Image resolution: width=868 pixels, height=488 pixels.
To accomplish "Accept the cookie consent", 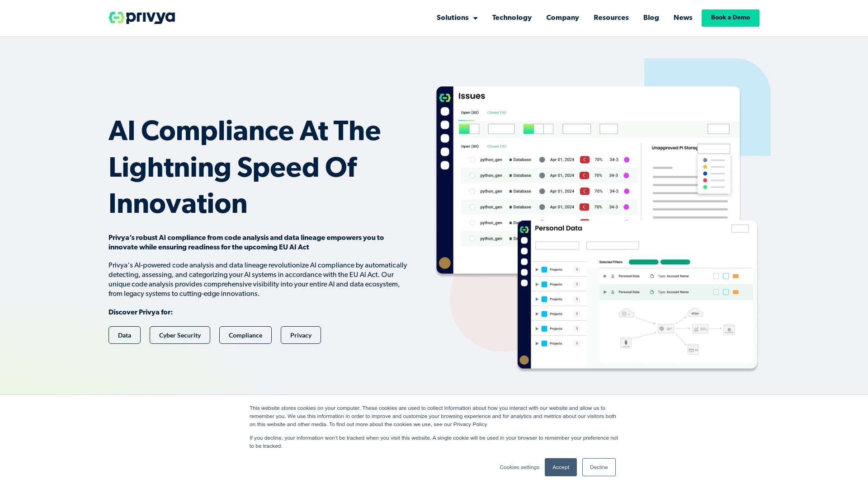I will click(x=561, y=467).
